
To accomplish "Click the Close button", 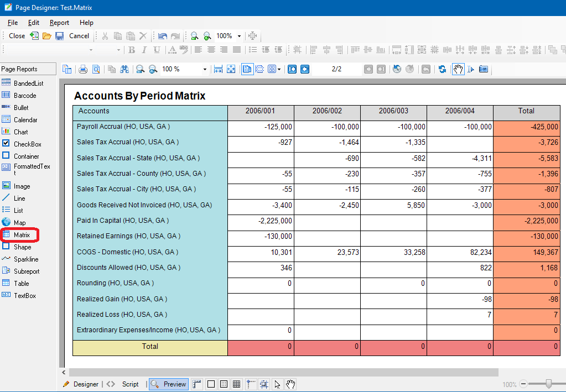I will [17, 36].
